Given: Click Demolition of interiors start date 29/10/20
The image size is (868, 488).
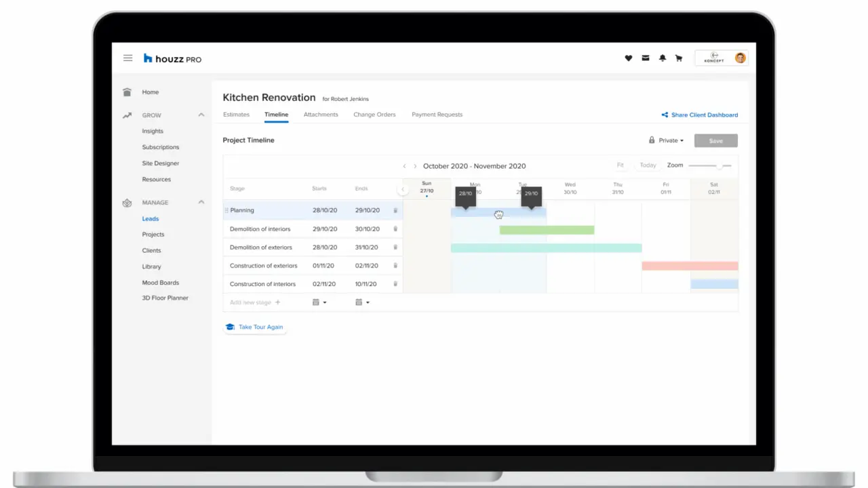Looking at the screenshot, I should pos(325,229).
